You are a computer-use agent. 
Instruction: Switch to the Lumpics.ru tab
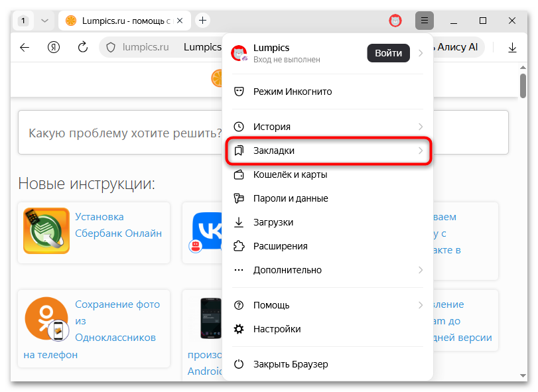coord(125,21)
